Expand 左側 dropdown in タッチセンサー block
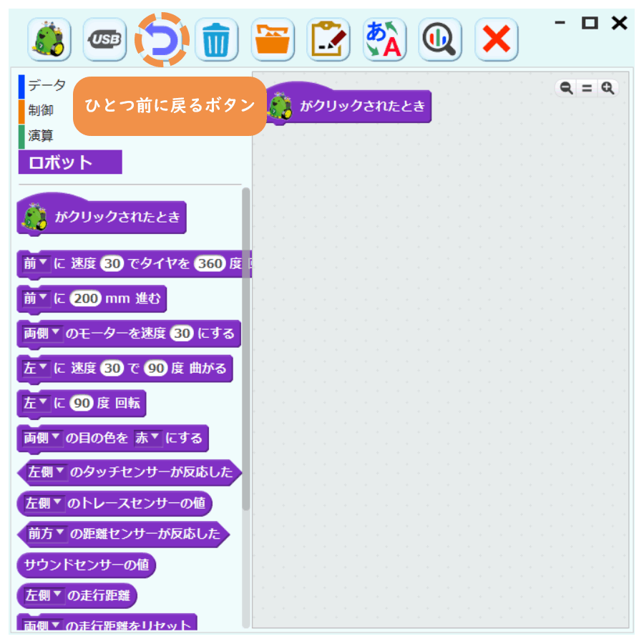 [x=46, y=472]
